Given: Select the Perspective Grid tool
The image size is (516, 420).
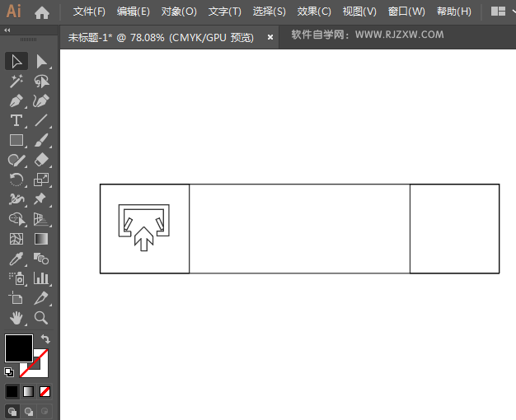Looking at the screenshot, I should click(x=42, y=219).
